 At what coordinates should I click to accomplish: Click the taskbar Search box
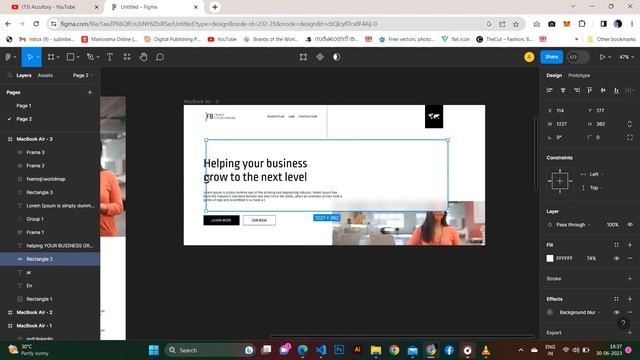point(210,350)
